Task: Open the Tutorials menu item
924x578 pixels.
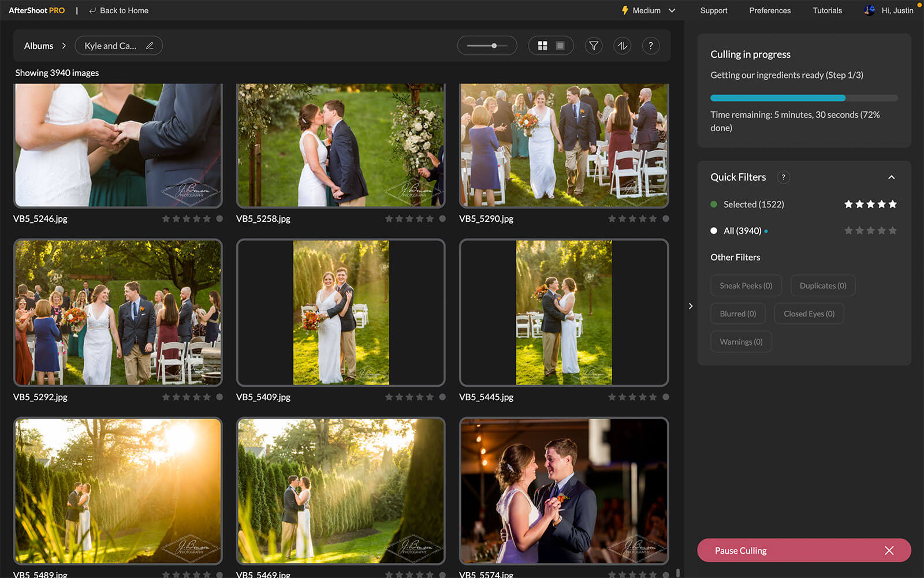Action: pos(827,10)
